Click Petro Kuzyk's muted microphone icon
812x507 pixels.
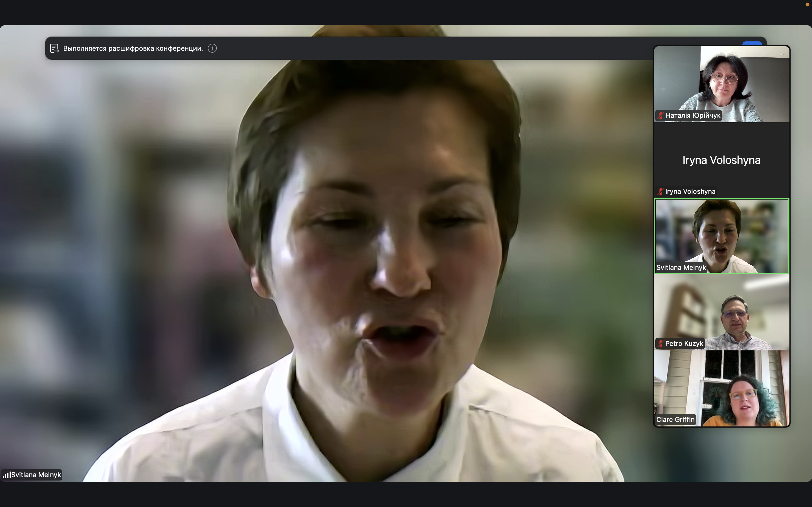click(x=660, y=344)
